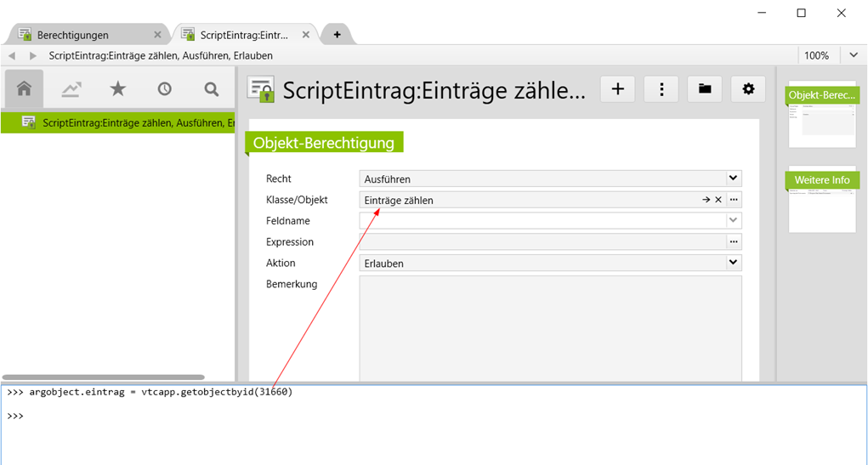This screenshot has height=465, width=868.
Task: Open a new tab with plus
Action: [x=337, y=35]
